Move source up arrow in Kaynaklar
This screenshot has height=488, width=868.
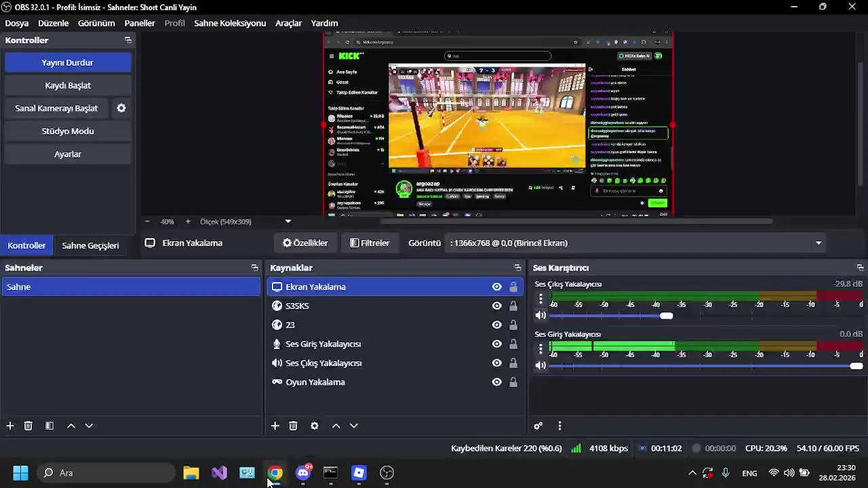point(336,426)
